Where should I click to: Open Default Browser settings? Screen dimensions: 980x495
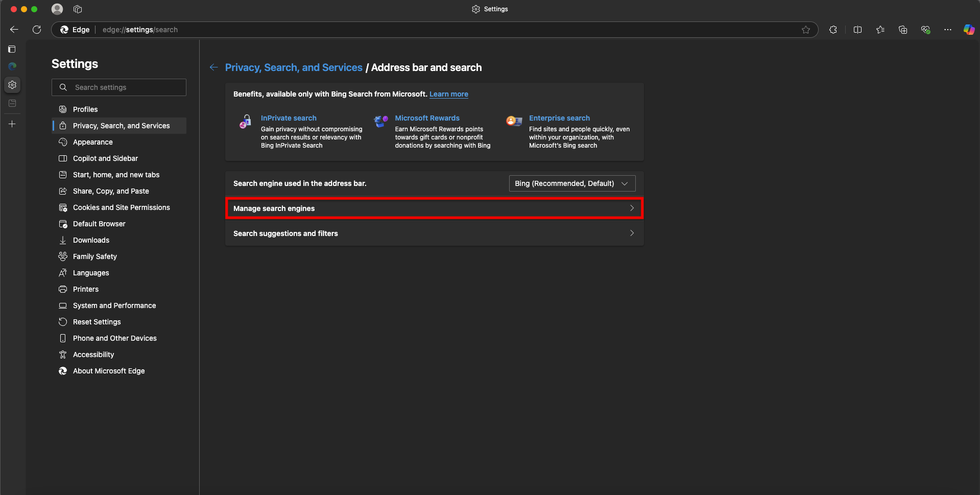click(x=119, y=224)
